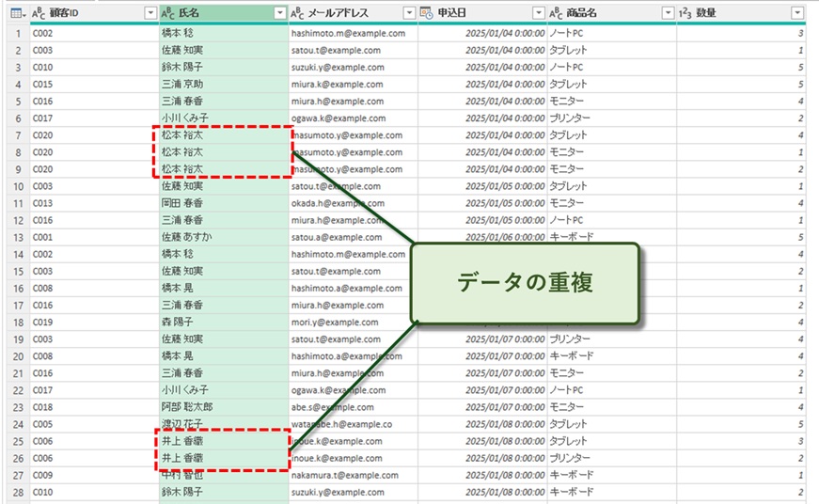Open the 顧客ID column filter dropdown
Screen dimensions: 819x504
click(150, 13)
